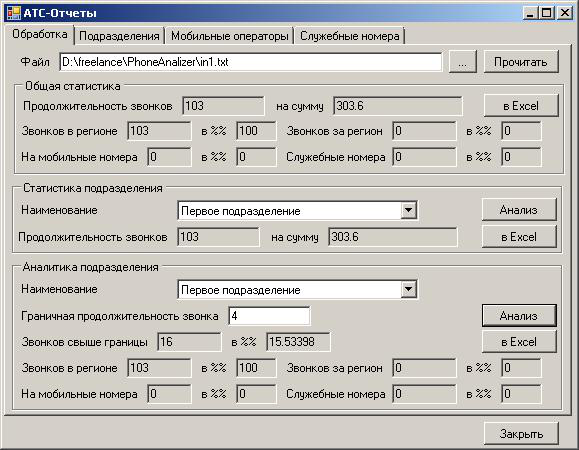Click Анализ in Аналитика подразделения section
The width and height of the screenshot is (579, 450).
pos(518,316)
